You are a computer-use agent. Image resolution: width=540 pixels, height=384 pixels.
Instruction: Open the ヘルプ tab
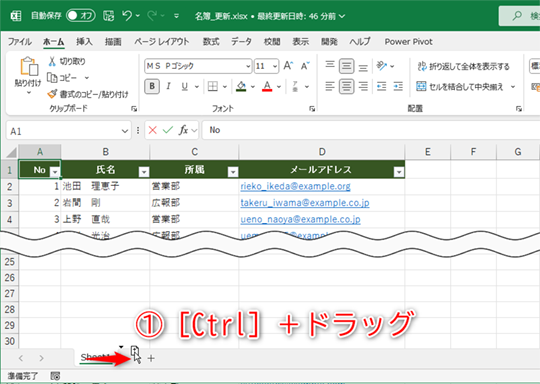click(360, 42)
